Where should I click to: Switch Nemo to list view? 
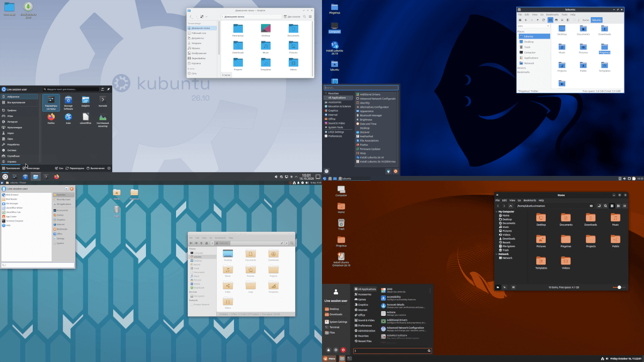click(618, 206)
